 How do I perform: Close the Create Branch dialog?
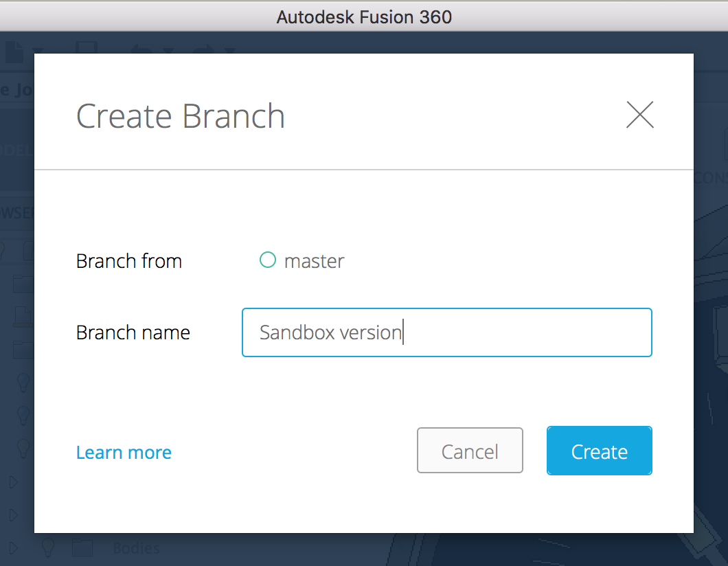click(x=639, y=115)
